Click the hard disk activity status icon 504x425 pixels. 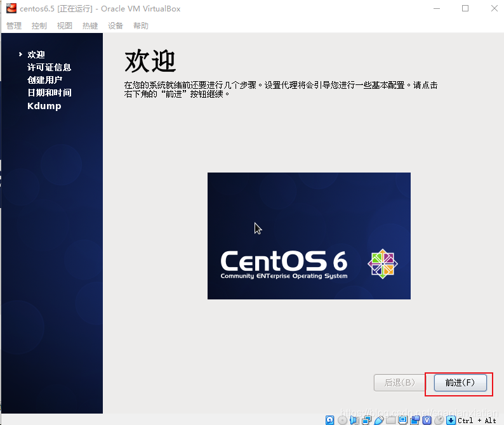pos(330,420)
